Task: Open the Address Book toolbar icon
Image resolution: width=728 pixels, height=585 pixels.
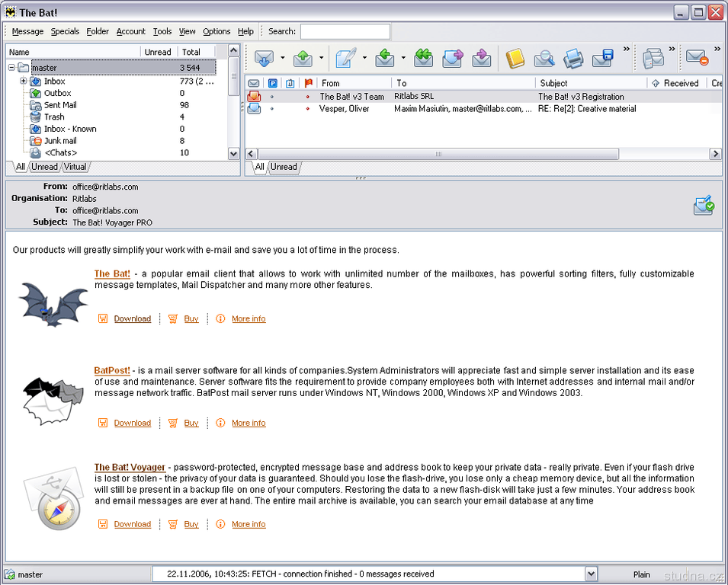Action: tap(515, 59)
